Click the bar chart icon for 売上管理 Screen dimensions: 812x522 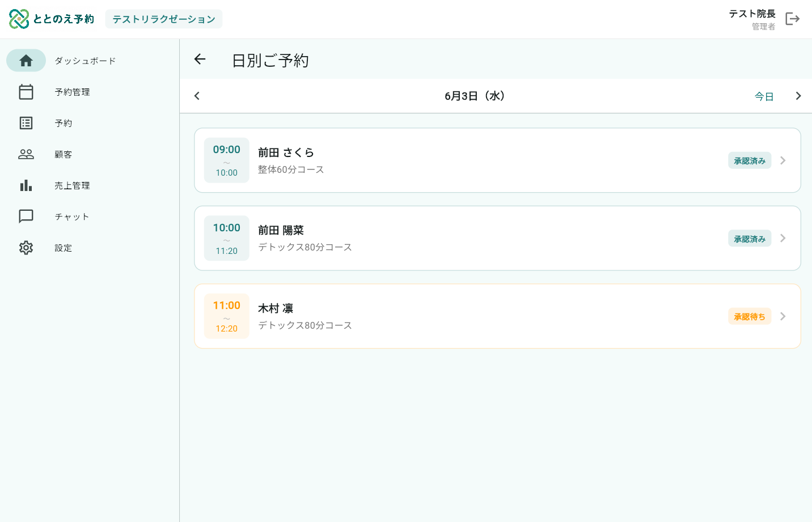coord(26,185)
